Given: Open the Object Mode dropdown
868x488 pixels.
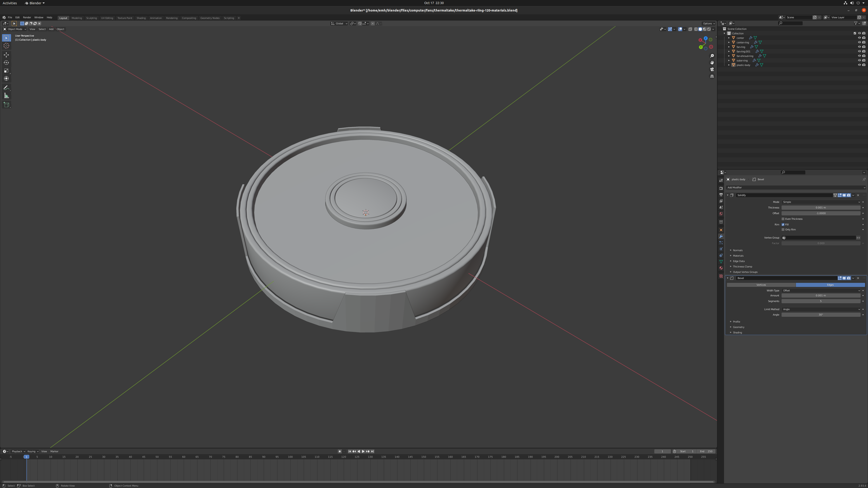Looking at the screenshot, I should click(x=14, y=29).
